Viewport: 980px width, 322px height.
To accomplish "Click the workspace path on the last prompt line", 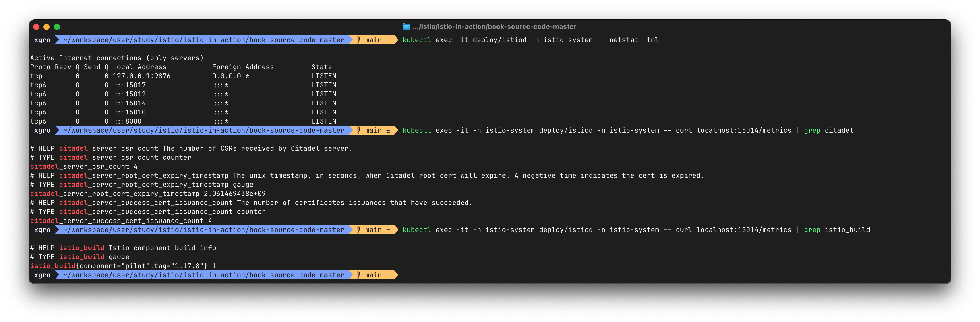I will point(204,275).
